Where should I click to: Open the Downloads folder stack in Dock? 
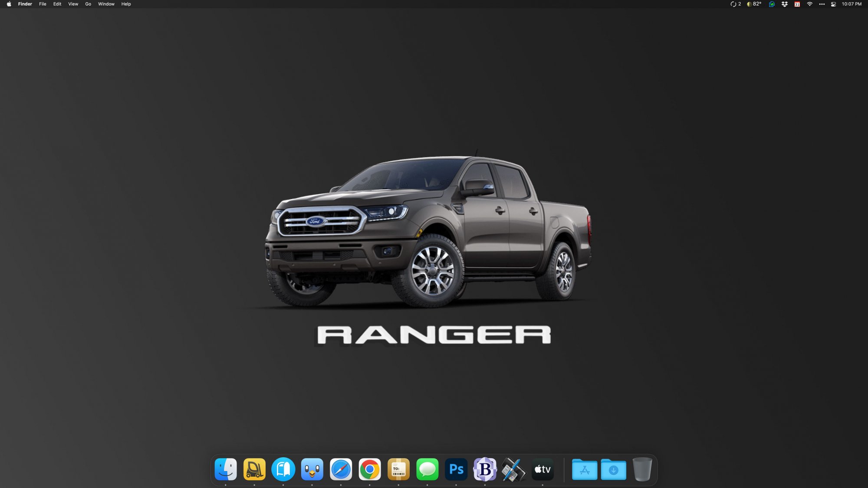[613, 469]
